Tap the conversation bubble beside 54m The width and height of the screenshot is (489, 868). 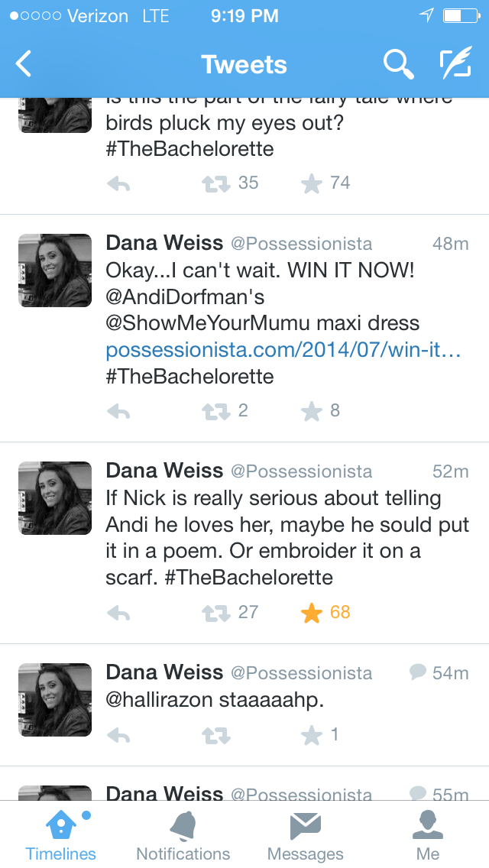click(417, 672)
